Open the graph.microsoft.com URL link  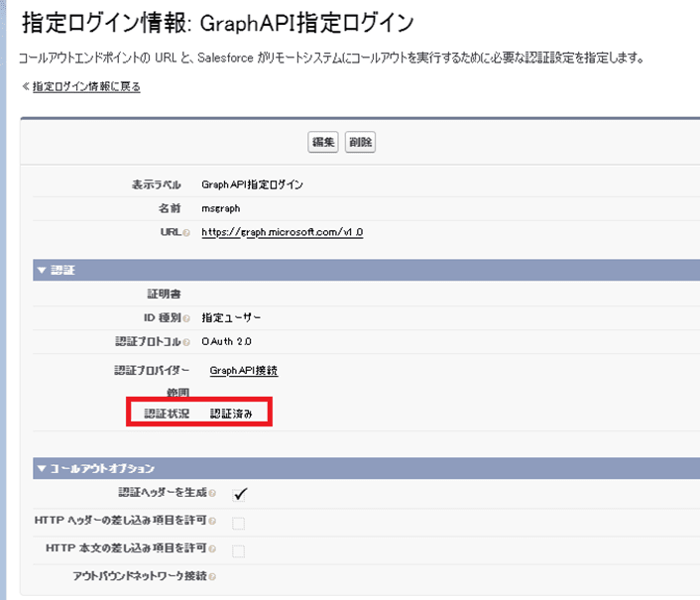[283, 232]
